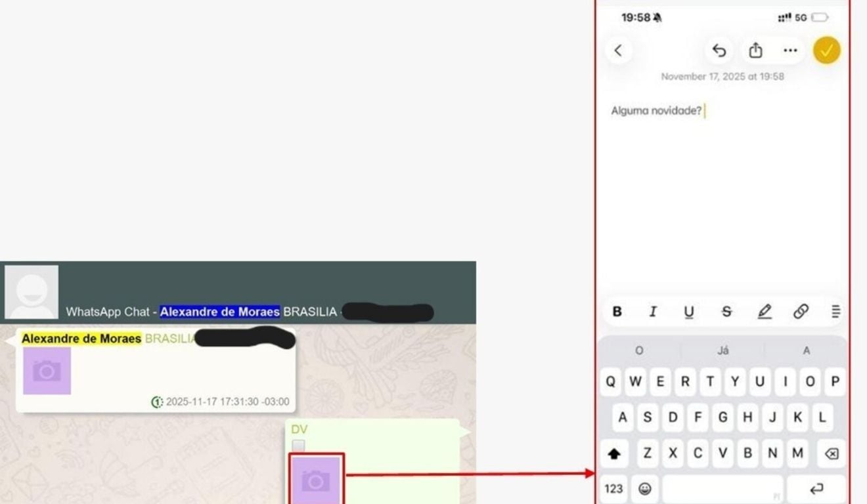Toggle italic formatting (I)
The height and width of the screenshot is (504, 867).
point(653,312)
